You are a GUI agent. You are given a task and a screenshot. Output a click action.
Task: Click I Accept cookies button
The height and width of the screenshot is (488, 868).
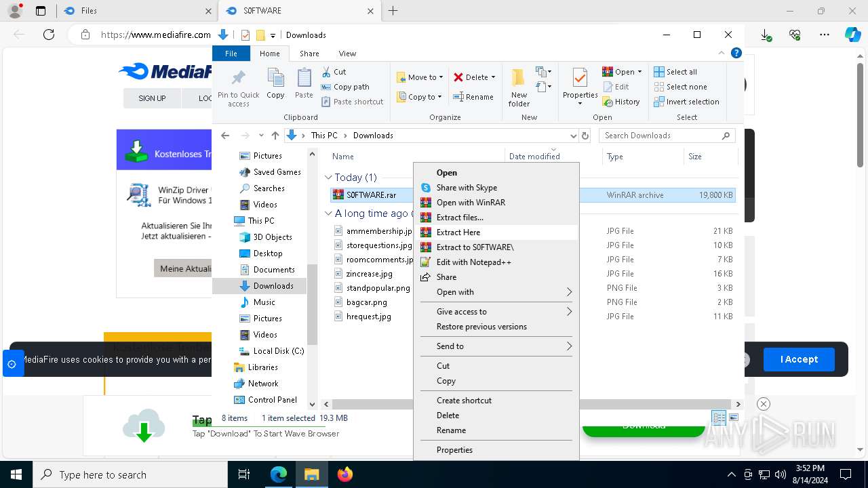(x=799, y=359)
